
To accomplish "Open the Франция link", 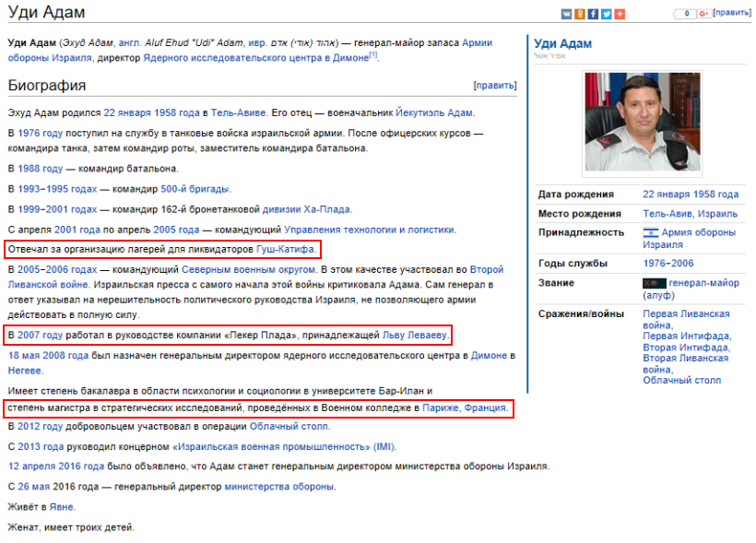I will click(x=485, y=408).
